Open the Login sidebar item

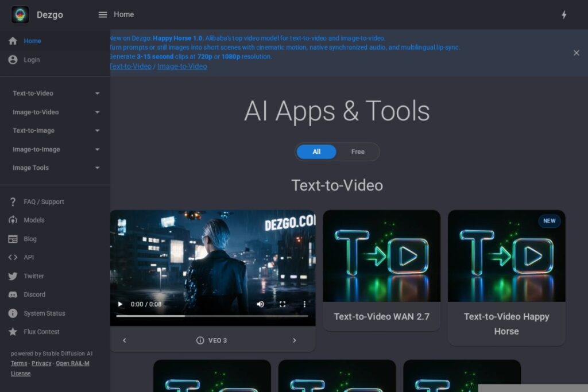tap(55, 60)
